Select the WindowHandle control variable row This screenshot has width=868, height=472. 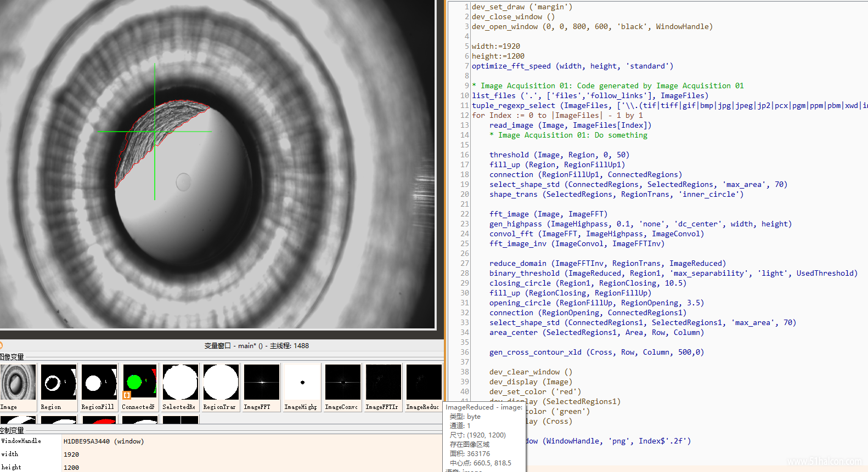pyautogui.click(x=222, y=441)
